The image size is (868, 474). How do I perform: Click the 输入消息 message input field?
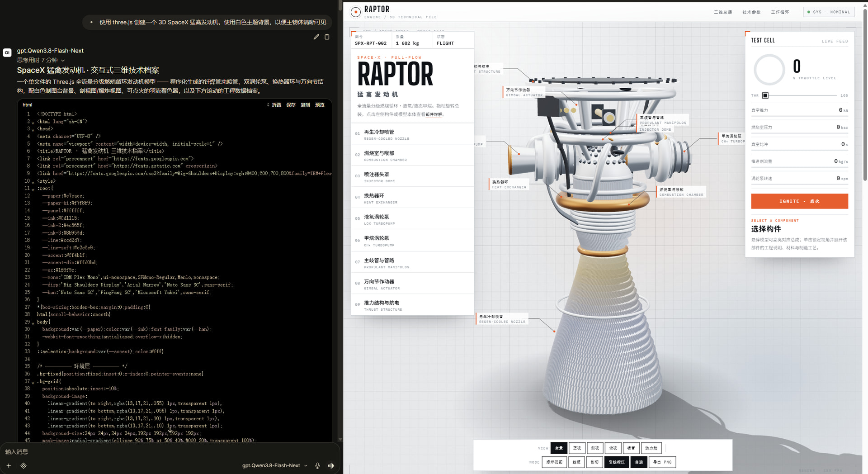(x=170, y=452)
